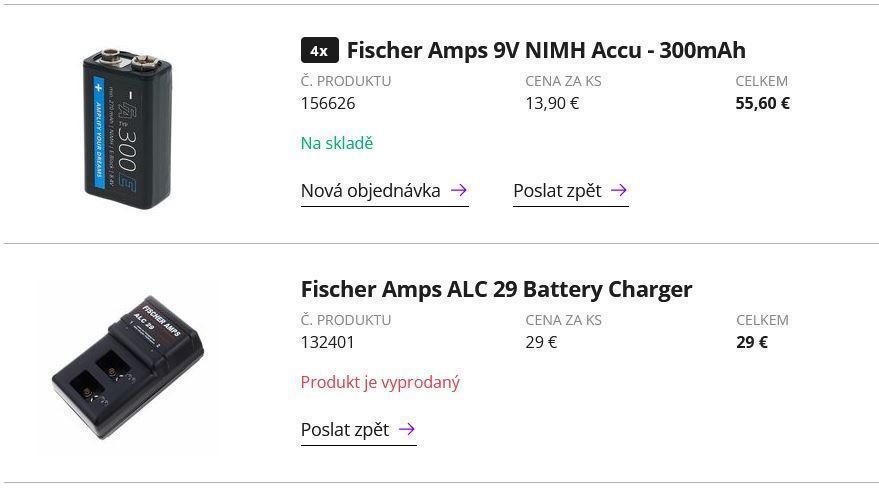Click the 4x quantity badge
The width and height of the screenshot is (879, 488).
click(x=320, y=50)
